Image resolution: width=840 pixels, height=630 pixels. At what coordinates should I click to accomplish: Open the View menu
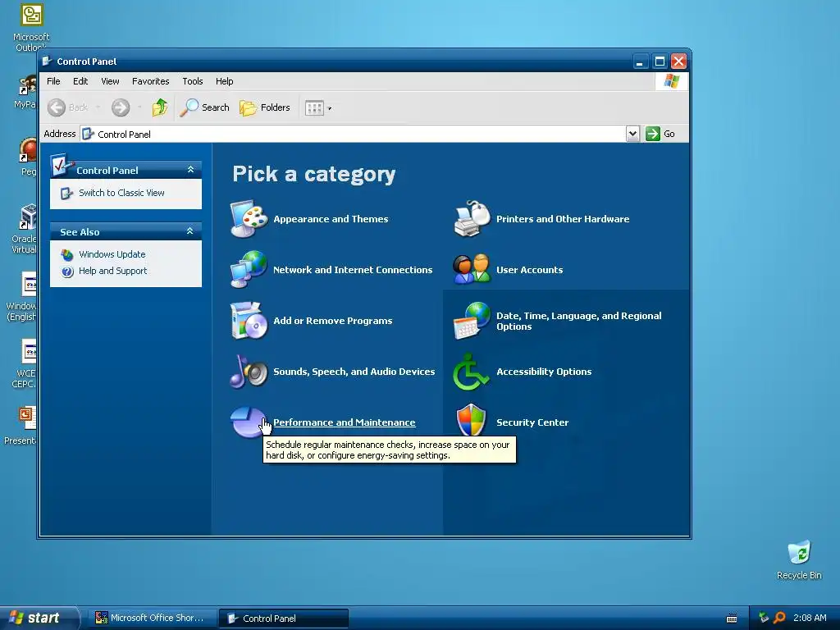110,81
